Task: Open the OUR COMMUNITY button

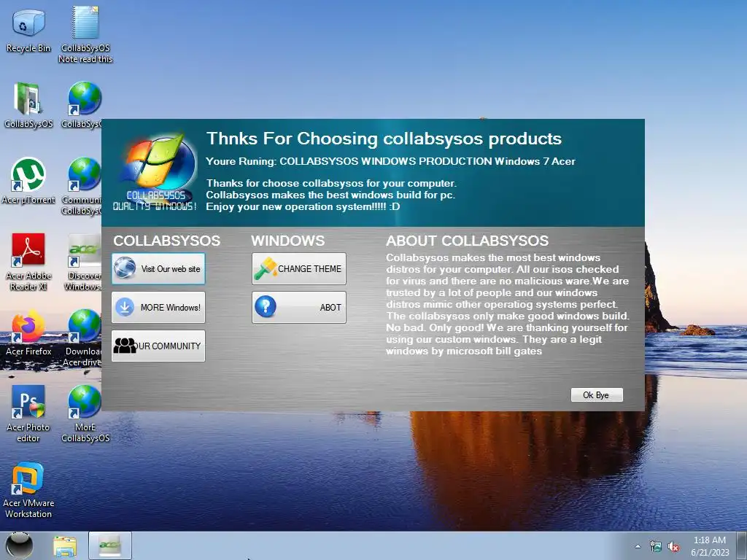Action: [x=158, y=346]
